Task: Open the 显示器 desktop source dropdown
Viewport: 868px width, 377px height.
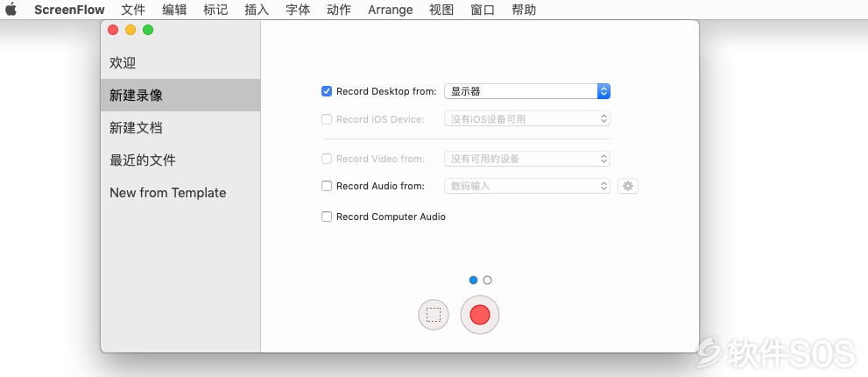Action: pyautogui.click(x=527, y=91)
